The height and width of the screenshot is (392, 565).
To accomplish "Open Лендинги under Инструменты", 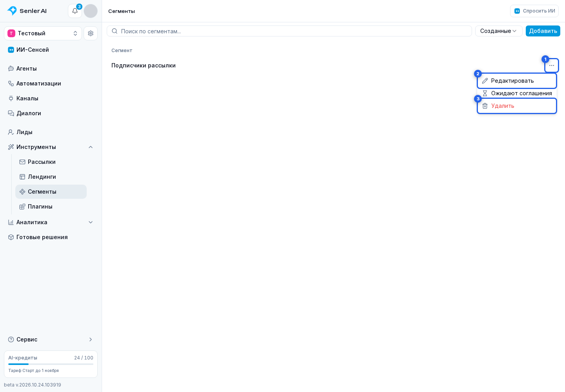I will coord(51,177).
